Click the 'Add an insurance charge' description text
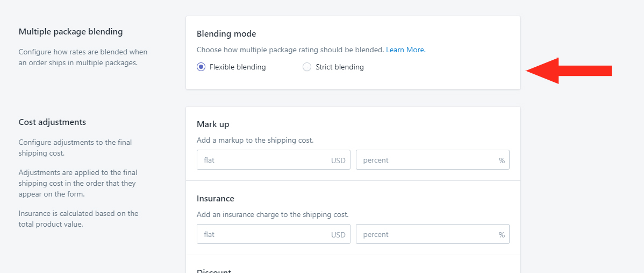 (x=273, y=214)
